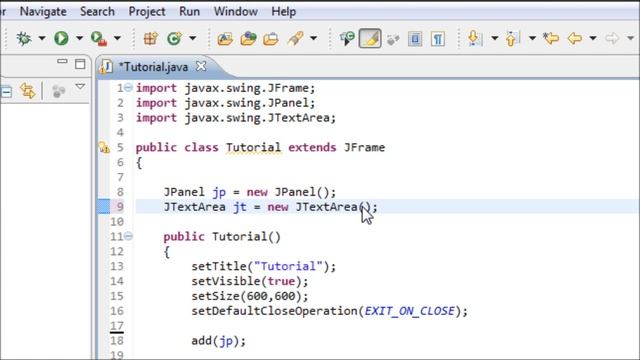This screenshot has height=360, width=640.
Task: Click the New Java Package icon
Action: click(x=151, y=38)
